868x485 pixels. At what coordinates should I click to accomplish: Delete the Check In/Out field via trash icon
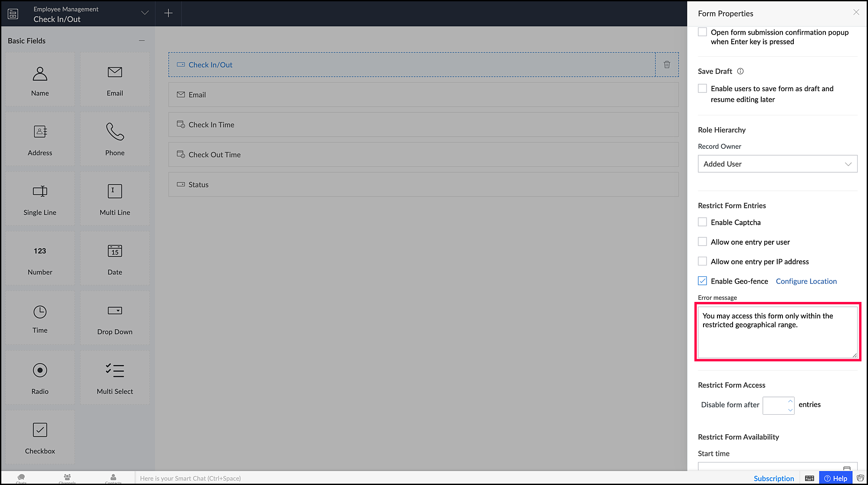coord(667,65)
